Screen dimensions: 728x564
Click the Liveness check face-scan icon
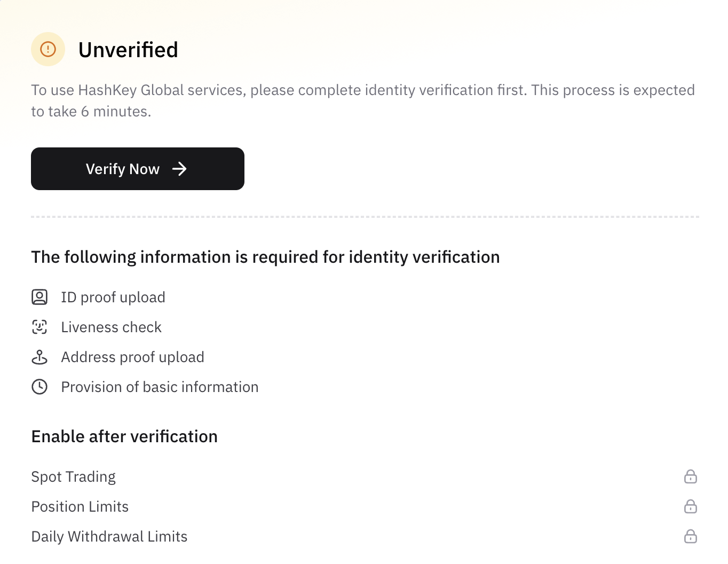pos(39,327)
